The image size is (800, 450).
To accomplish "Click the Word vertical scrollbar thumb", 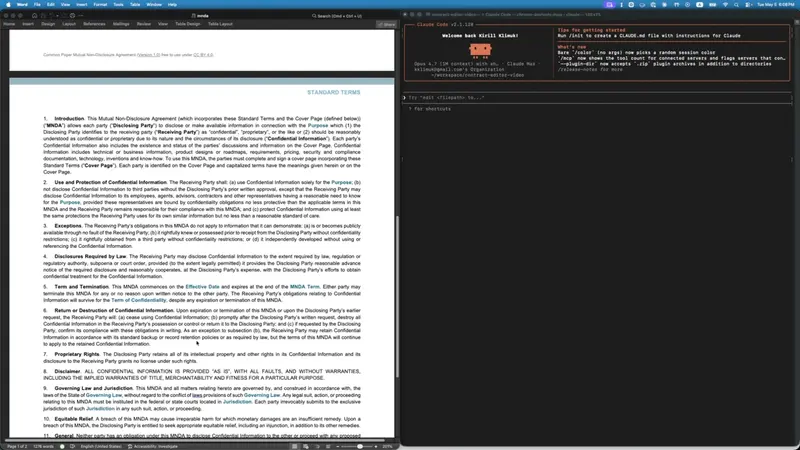I will click(397, 296).
